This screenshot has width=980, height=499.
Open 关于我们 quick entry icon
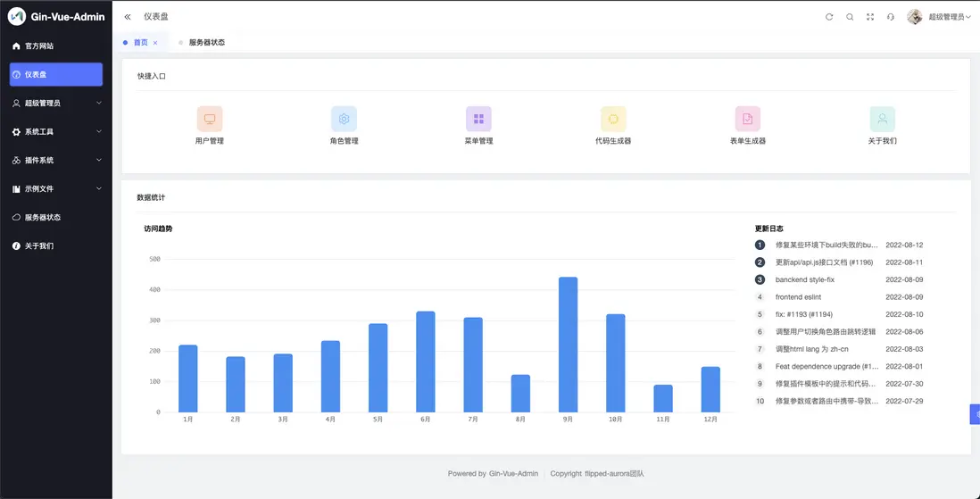tap(883, 119)
